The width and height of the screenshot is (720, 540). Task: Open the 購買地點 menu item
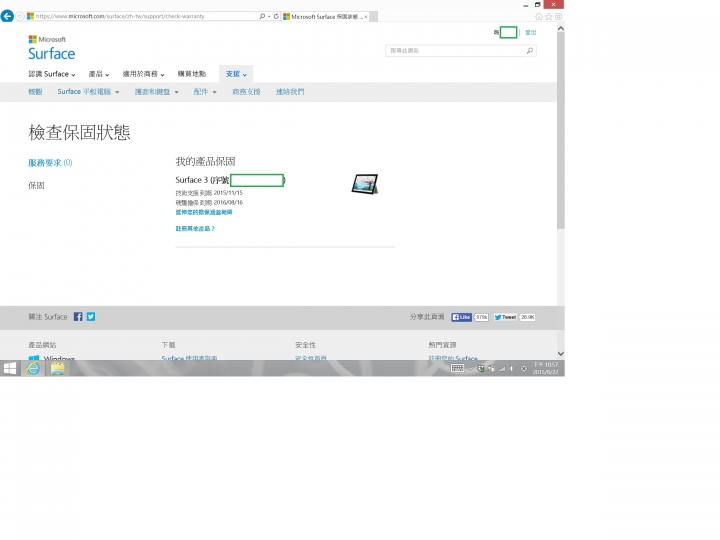[x=191, y=74]
